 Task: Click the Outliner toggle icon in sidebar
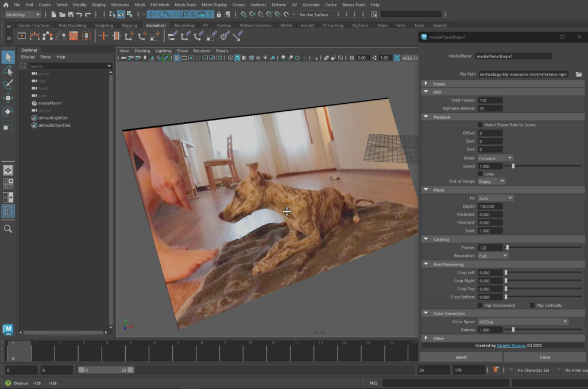pos(8,211)
